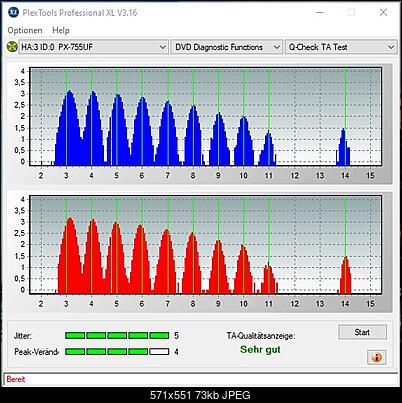Click the blue pit histogram graph
Viewport: 402px width, 403px height.
[x=205, y=117]
